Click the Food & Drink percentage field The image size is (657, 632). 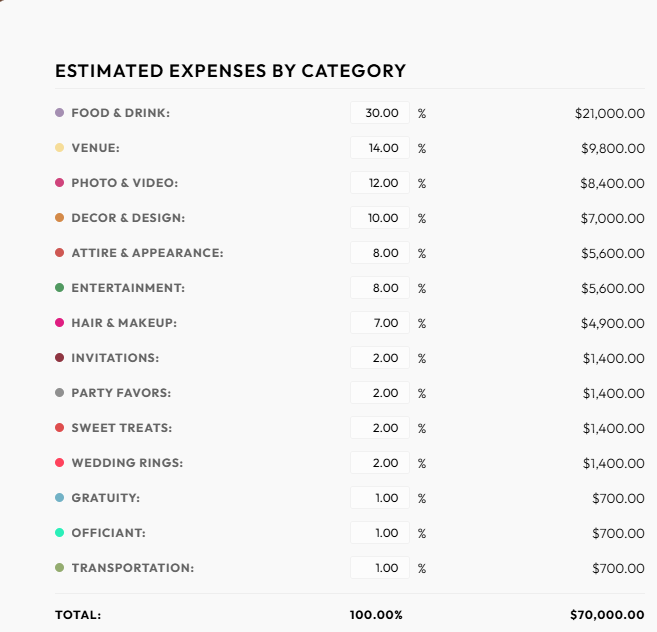point(380,113)
